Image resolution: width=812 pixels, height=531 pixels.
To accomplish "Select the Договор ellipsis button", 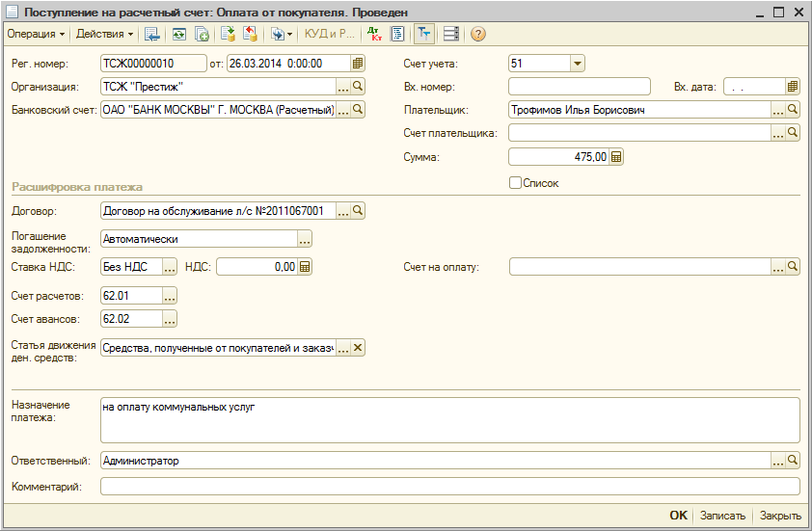I will click(x=342, y=211).
